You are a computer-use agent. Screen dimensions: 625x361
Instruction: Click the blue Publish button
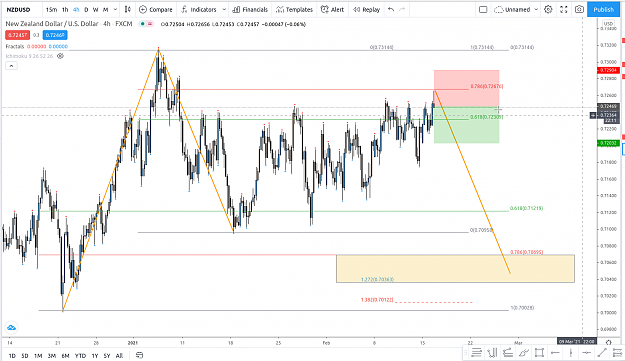pyautogui.click(x=603, y=10)
